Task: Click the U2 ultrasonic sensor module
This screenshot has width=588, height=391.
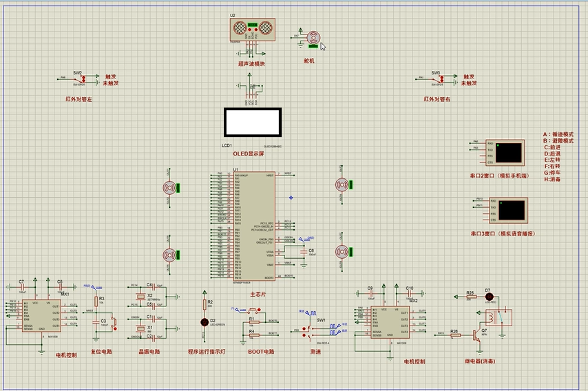Action: click(252, 31)
